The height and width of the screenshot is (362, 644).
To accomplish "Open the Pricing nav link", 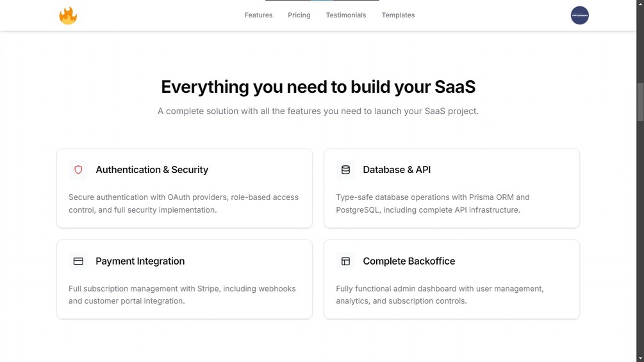I will (x=299, y=15).
